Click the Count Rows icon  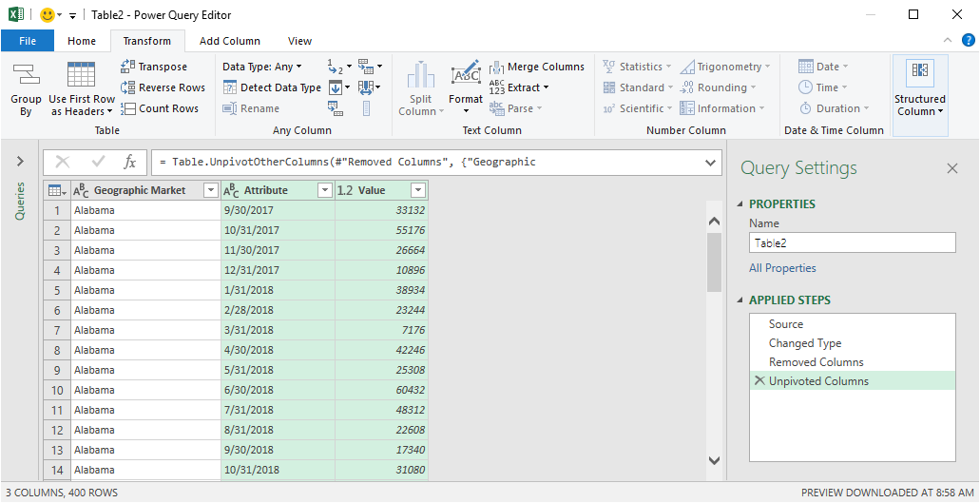click(x=128, y=108)
